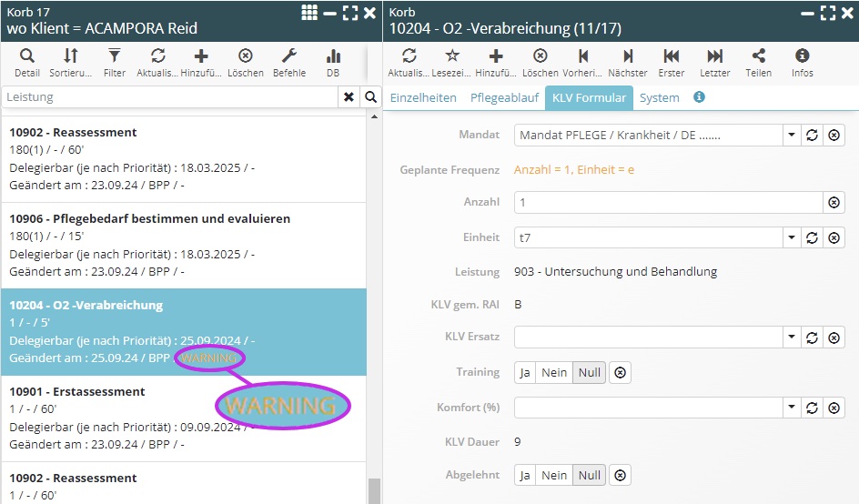Viewport: 859px width, 504px height.
Task: Expand the Komfort (%) dropdown
Action: click(792, 408)
